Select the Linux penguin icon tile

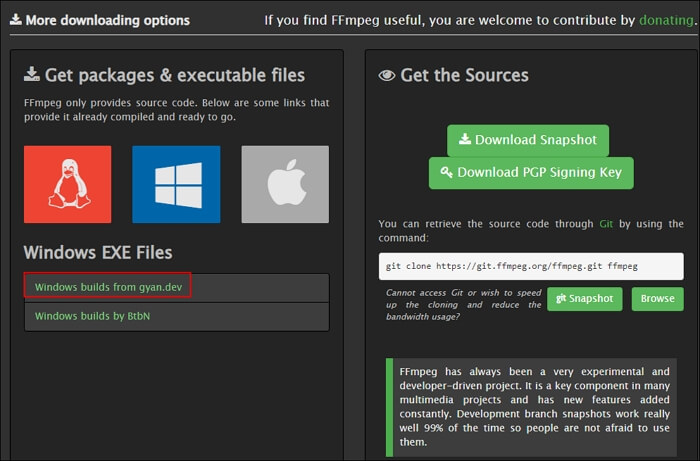pyautogui.click(x=67, y=184)
